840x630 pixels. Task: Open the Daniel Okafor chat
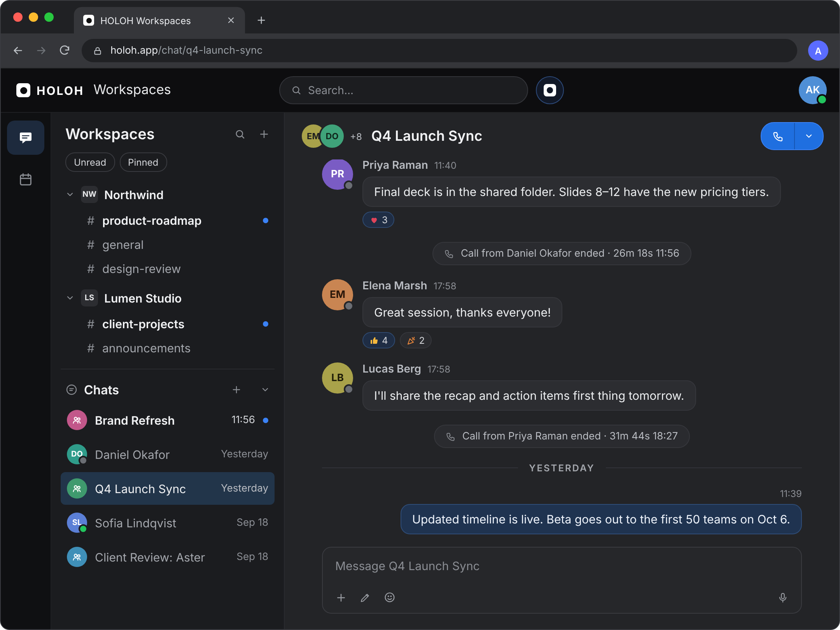point(168,454)
